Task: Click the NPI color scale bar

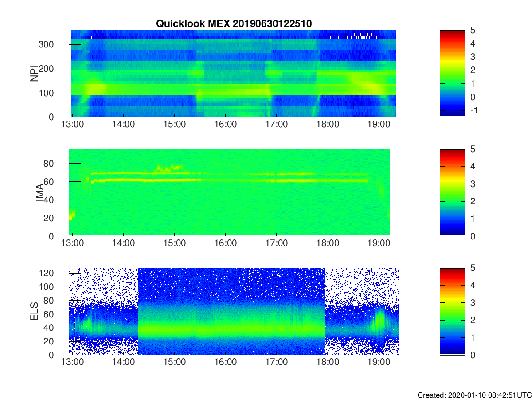Action: click(x=452, y=74)
